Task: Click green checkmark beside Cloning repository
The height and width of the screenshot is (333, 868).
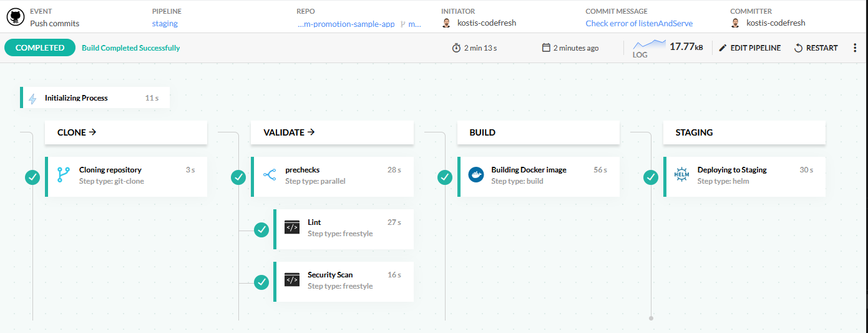Action: point(32,177)
